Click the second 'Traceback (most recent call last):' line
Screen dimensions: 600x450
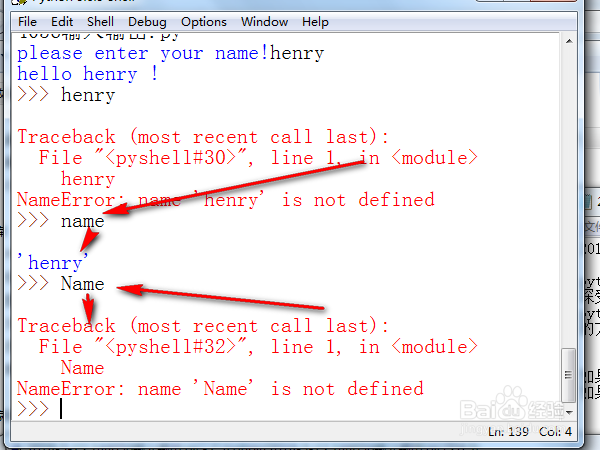[x=203, y=326]
